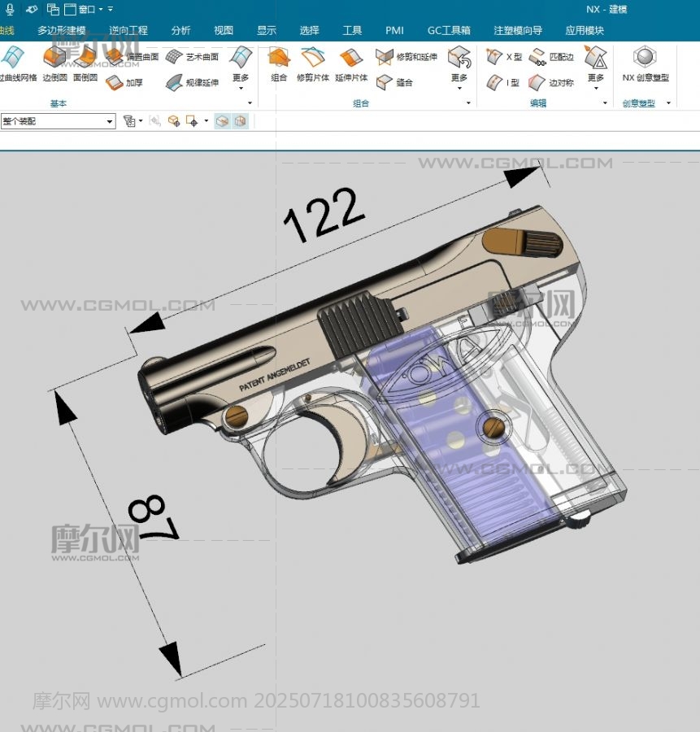Click the 规律延伸 law extension tool

[192, 83]
